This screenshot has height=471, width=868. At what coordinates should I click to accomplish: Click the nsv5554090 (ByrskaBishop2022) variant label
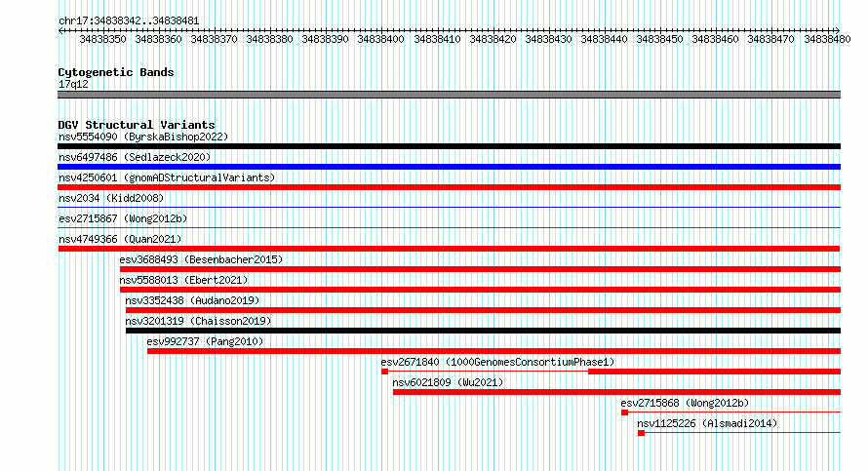pos(143,137)
